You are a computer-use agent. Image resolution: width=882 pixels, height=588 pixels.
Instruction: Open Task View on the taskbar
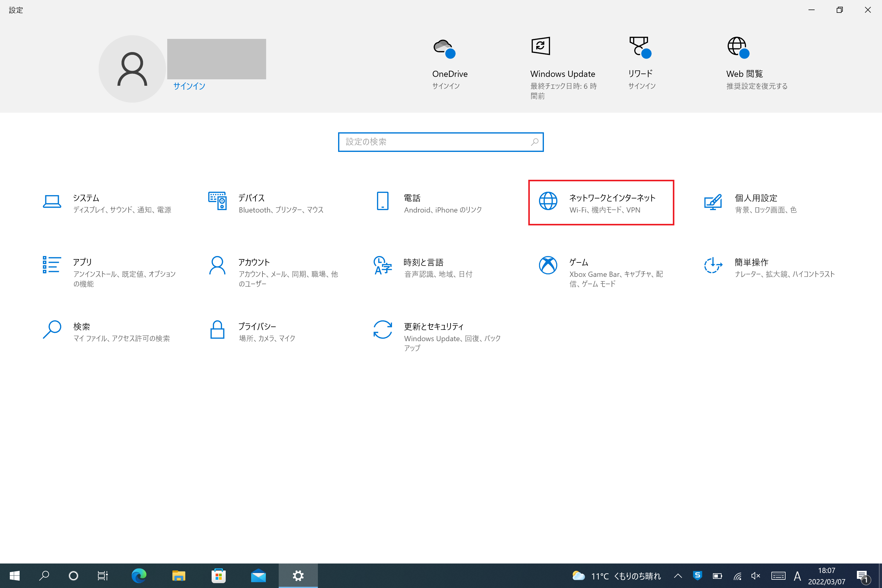tap(102, 576)
